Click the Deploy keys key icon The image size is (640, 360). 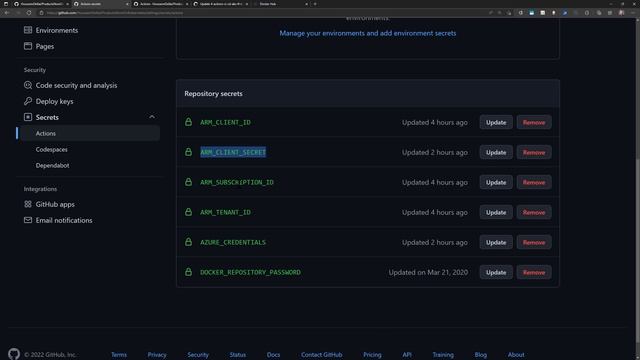click(x=28, y=101)
